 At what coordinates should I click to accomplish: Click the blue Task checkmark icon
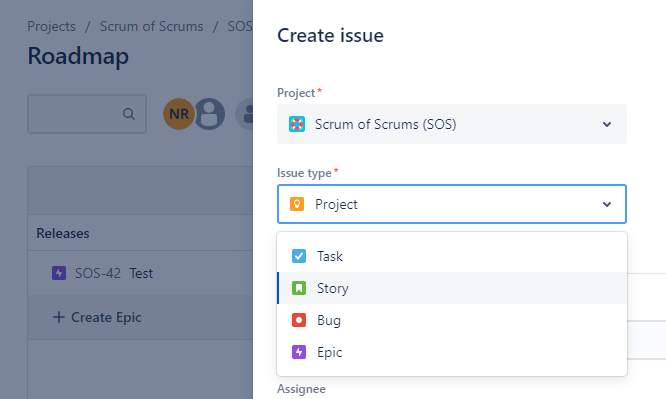[x=299, y=256]
